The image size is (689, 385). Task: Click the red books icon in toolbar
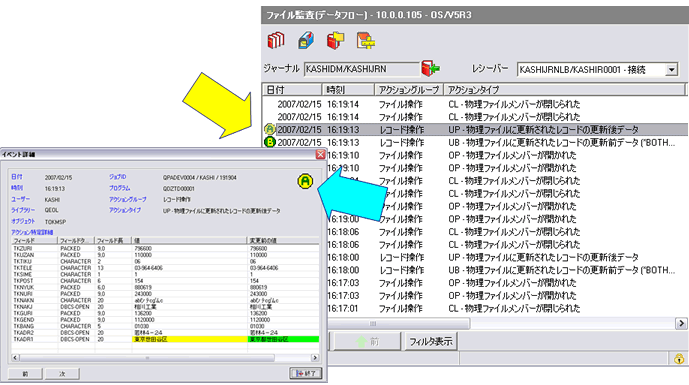tap(276, 40)
